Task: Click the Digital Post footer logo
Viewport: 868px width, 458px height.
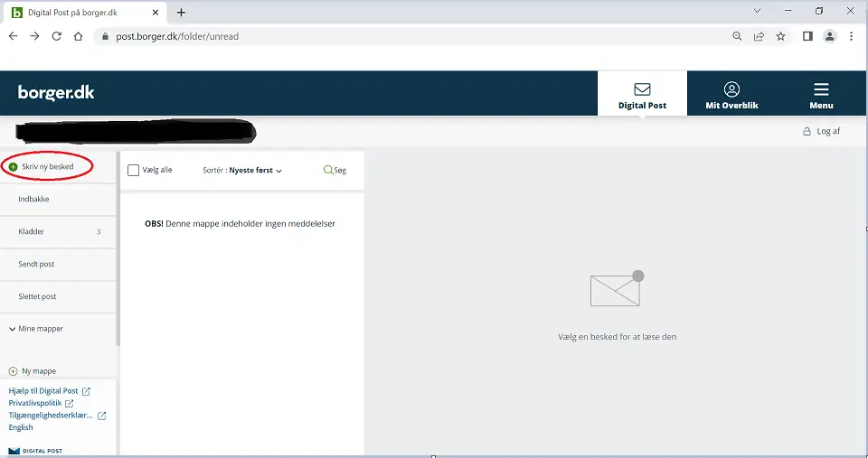Action: pos(35,452)
